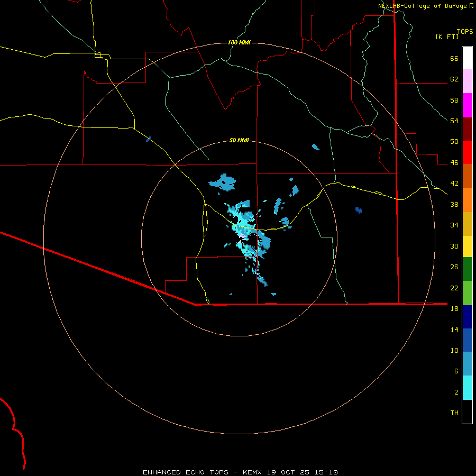Click the legend value '66'
The image size is (476, 476).
click(454, 59)
